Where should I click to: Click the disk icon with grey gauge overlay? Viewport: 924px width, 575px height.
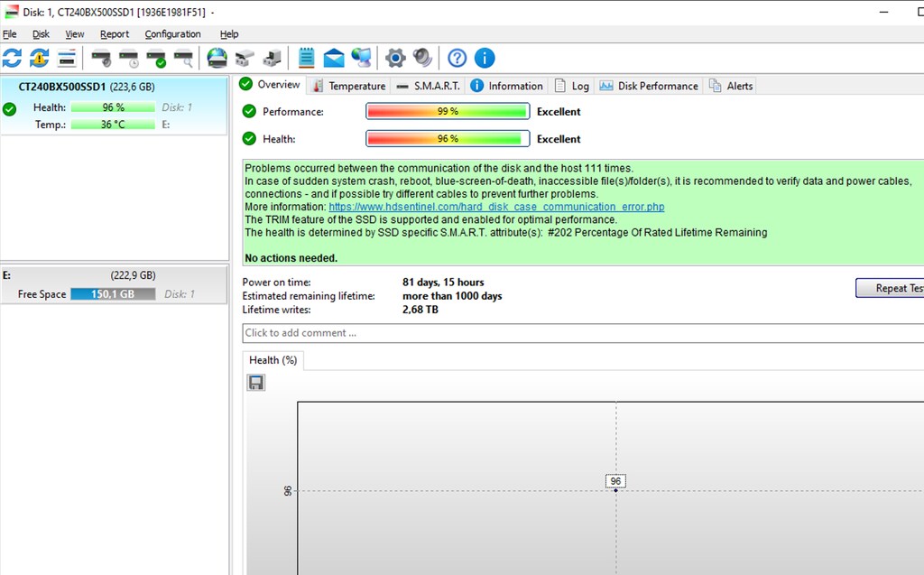click(x=101, y=58)
